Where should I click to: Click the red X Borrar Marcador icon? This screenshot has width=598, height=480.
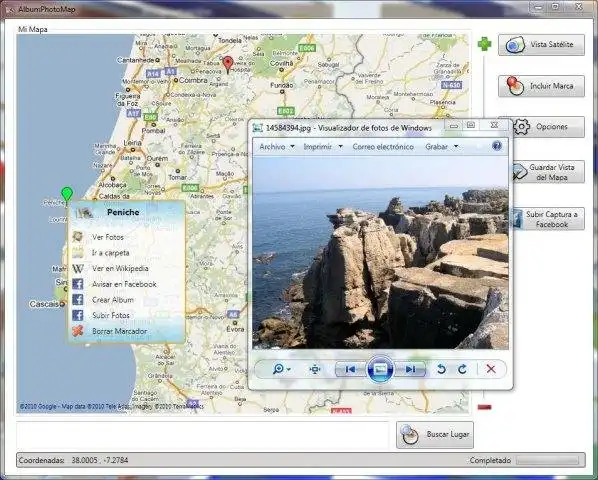coord(78,331)
